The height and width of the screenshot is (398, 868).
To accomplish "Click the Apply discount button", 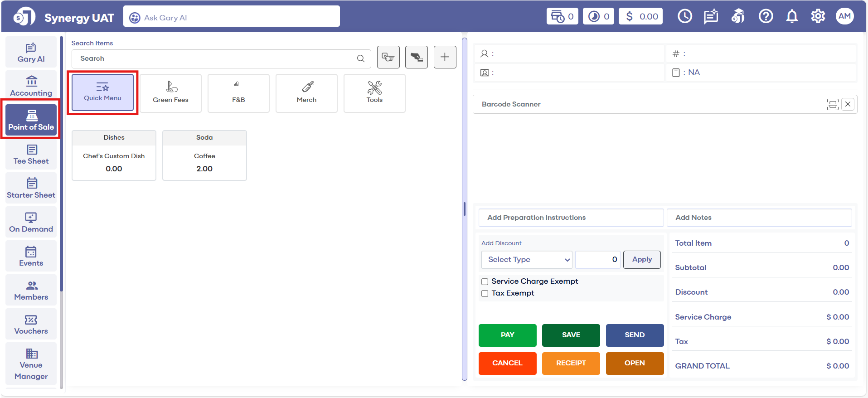I will (641, 260).
